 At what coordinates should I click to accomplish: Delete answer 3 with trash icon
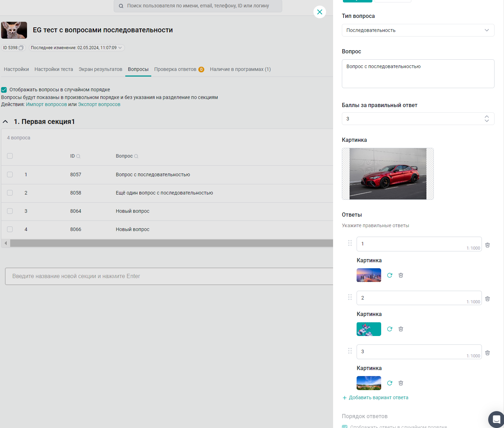pos(488,353)
